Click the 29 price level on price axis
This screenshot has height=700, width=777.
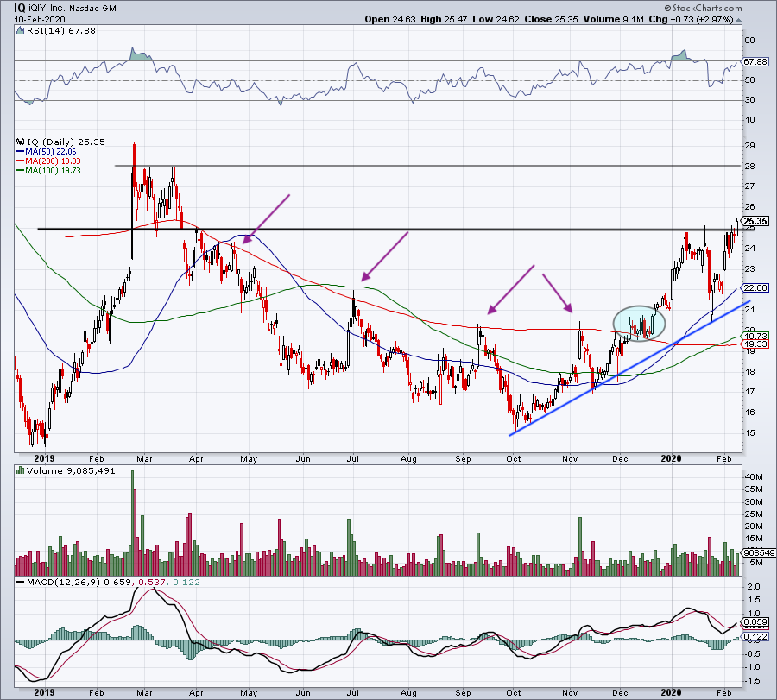(749, 146)
